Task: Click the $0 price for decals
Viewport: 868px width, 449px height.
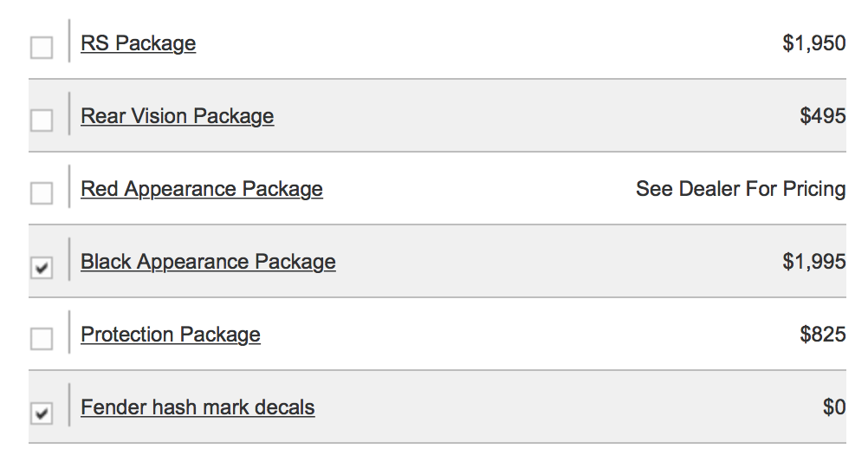Action: 834,407
